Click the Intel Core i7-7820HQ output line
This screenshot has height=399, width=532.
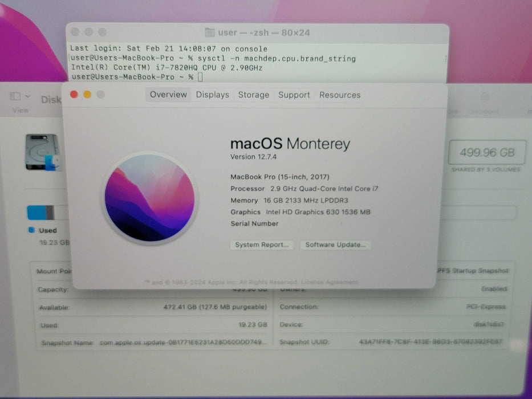(x=166, y=67)
